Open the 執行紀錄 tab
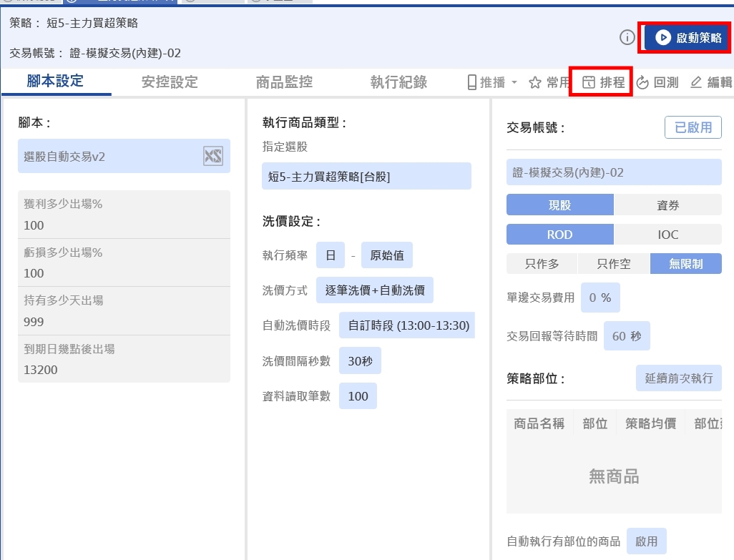 tap(398, 82)
